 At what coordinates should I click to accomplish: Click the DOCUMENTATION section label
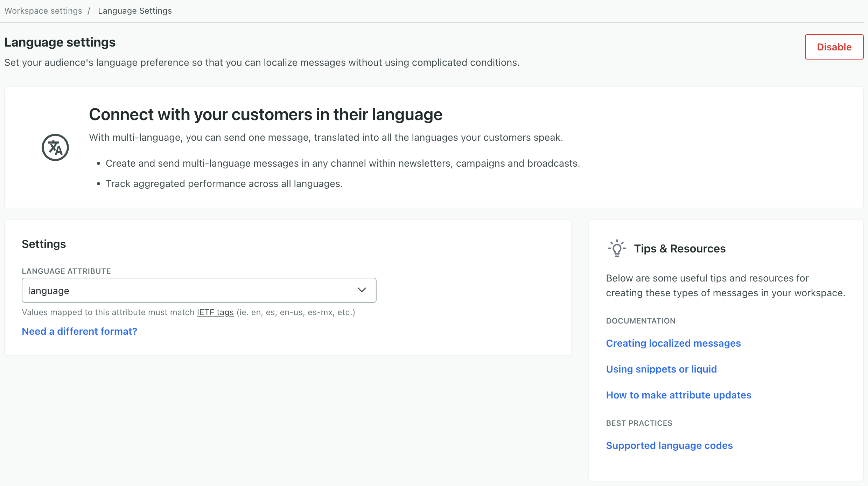coord(640,321)
